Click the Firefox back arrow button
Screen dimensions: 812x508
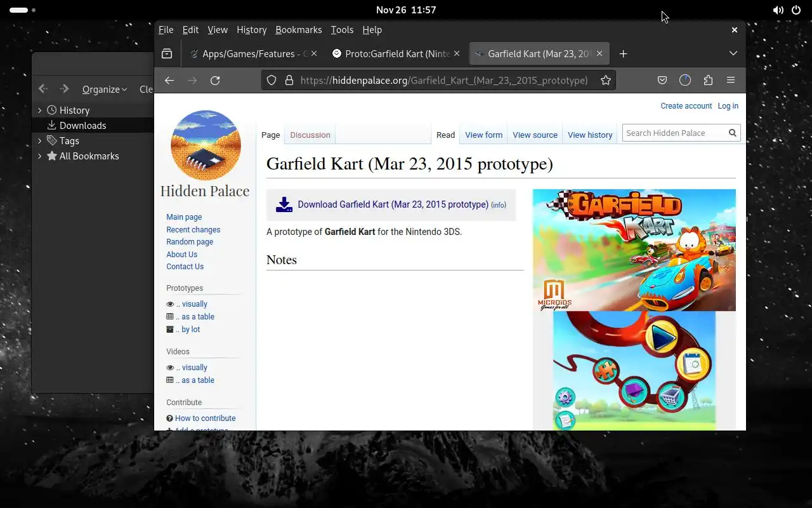click(169, 81)
